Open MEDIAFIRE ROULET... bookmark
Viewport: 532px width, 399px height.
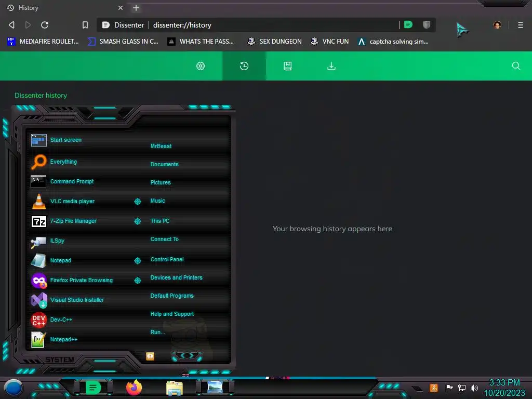coord(43,42)
